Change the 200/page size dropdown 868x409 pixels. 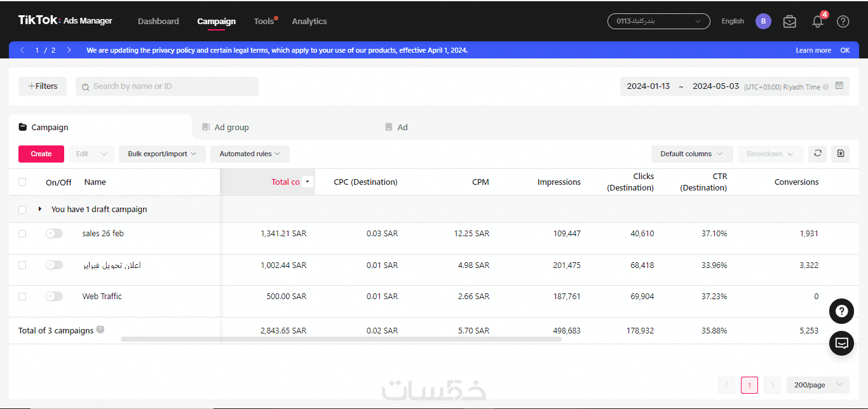pyautogui.click(x=817, y=385)
